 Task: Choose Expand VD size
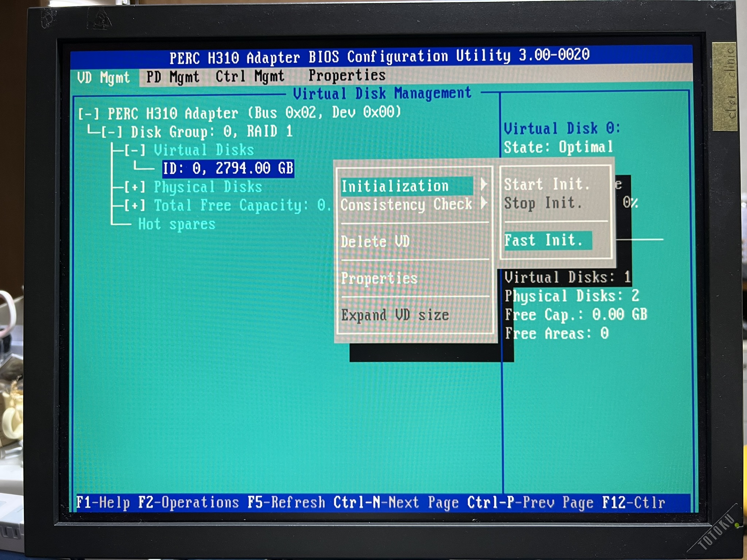(395, 315)
